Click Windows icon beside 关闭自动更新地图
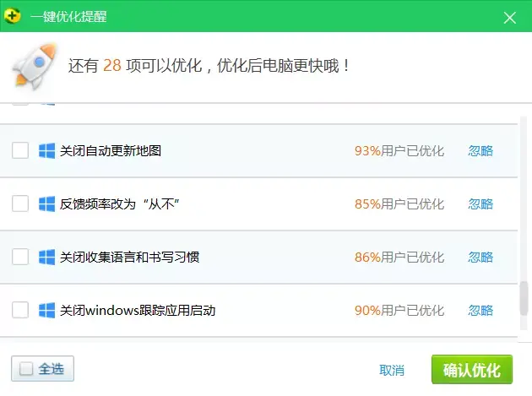 pyautogui.click(x=46, y=150)
